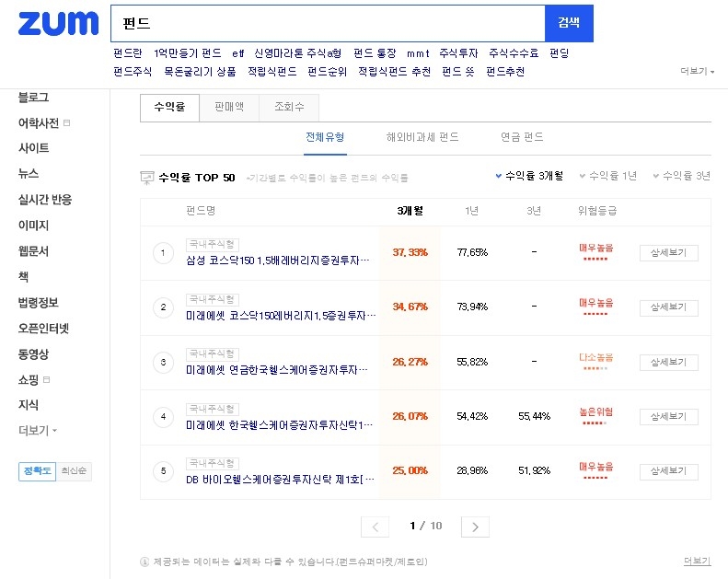The width and height of the screenshot is (728, 579).
Task: Open 오픈인터넷 in the sidebar
Action: point(43,329)
